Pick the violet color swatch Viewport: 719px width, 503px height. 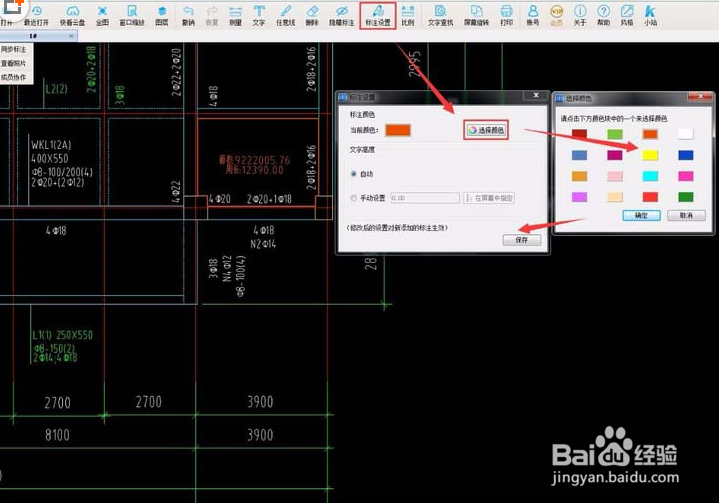[x=580, y=197]
